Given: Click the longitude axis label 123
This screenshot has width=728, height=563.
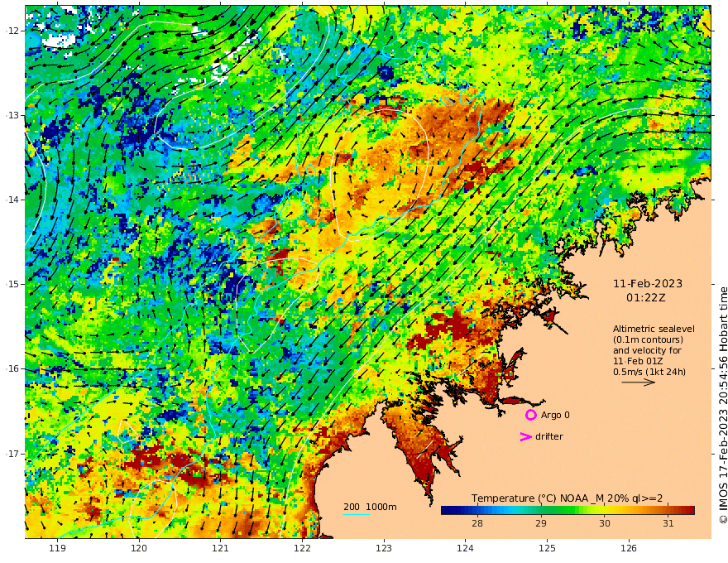Looking at the screenshot, I should [x=384, y=548].
